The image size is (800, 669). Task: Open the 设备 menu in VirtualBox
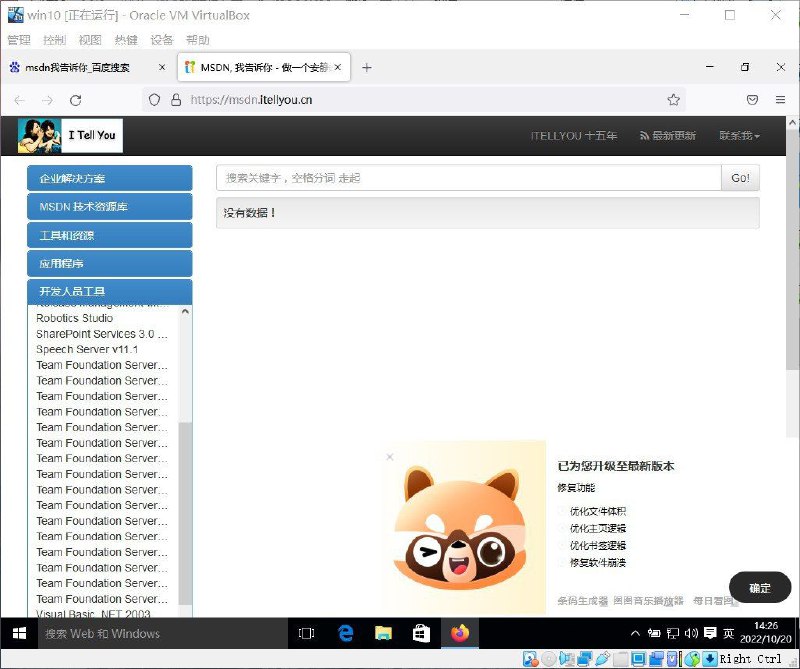pyautogui.click(x=162, y=40)
